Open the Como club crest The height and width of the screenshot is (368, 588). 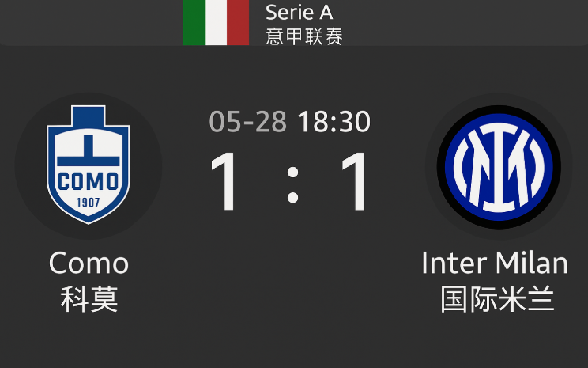[89, 165]
